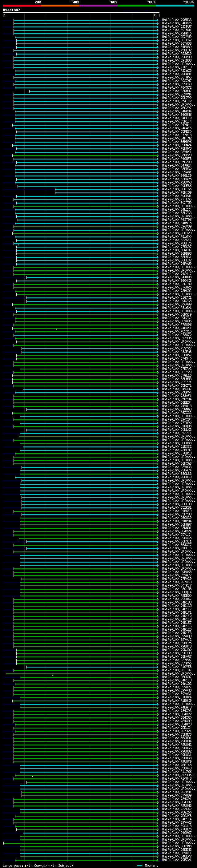
Task: Select the UniRef100_B0CRW1 label
Action: (177, 196)
